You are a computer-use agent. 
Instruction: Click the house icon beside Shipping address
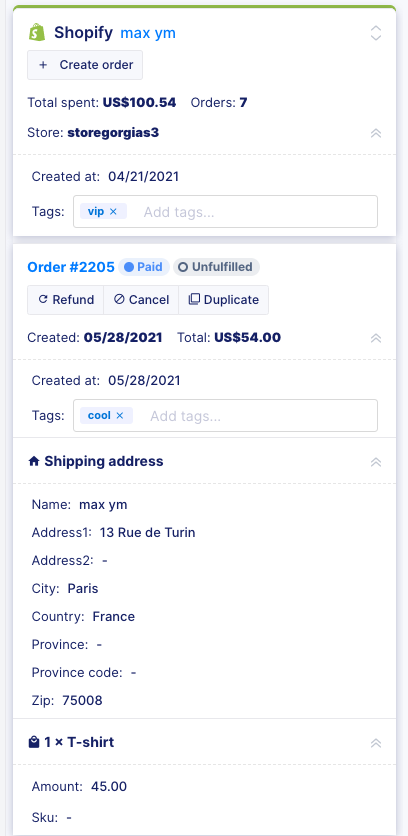34,462
